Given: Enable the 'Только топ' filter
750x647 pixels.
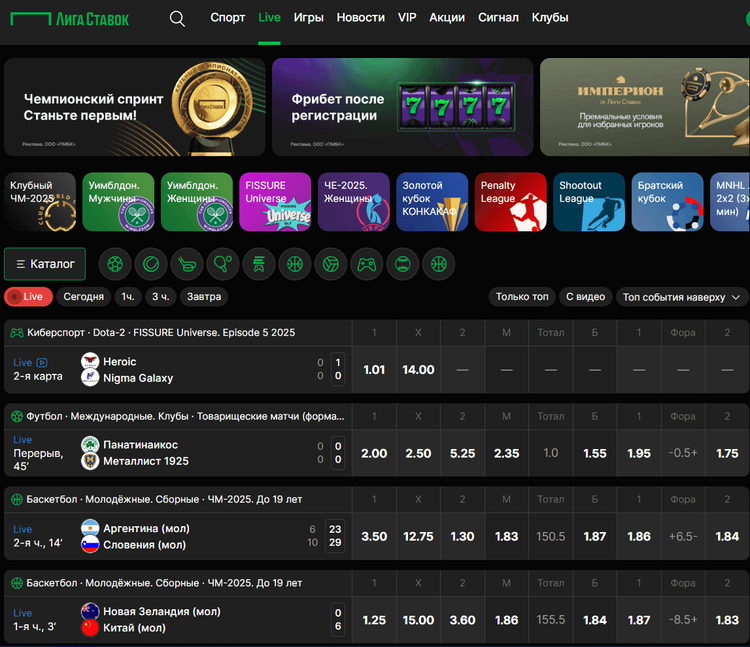Looking at the screenshot, I should [x=522, y=297].
